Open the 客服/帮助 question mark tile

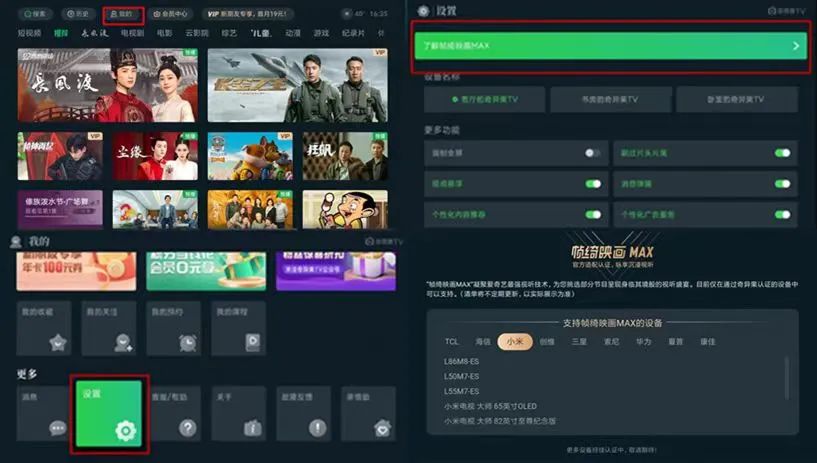coord(174,414)
